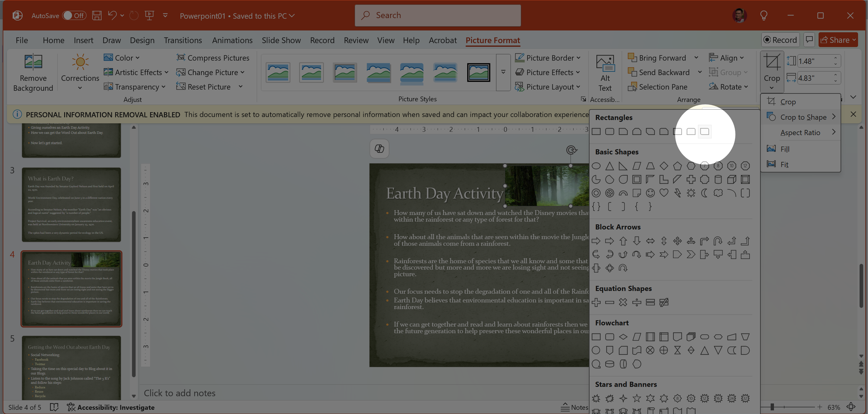This screenshot has width=868, height=414.
Task: Expand the Picture Styles gallery
Action: (503, 72)
